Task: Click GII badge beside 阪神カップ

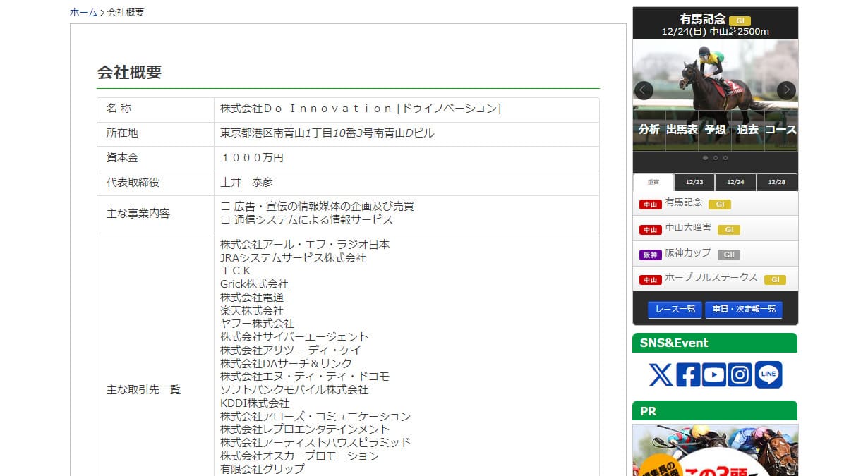Action: pos(729,255)
